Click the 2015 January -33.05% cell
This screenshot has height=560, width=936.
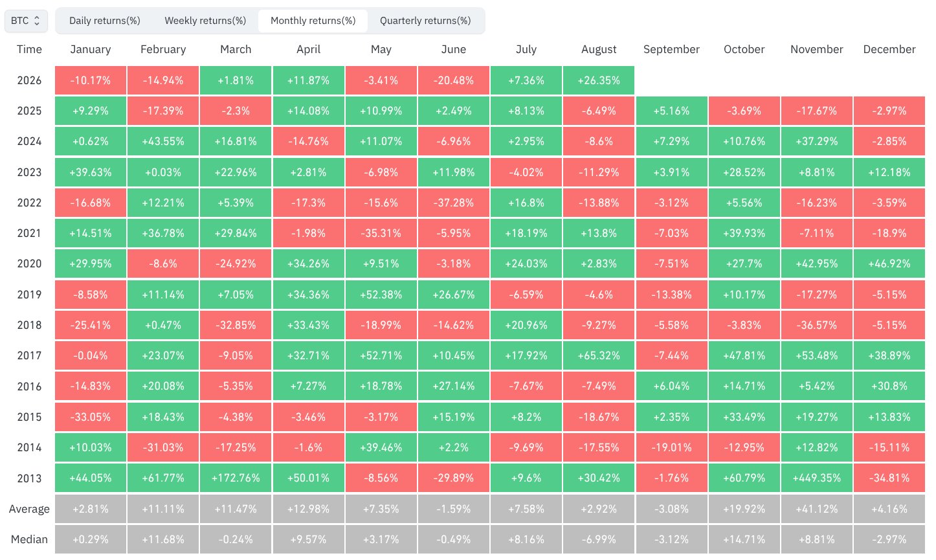pyautogui.click(x=91, y=417)
